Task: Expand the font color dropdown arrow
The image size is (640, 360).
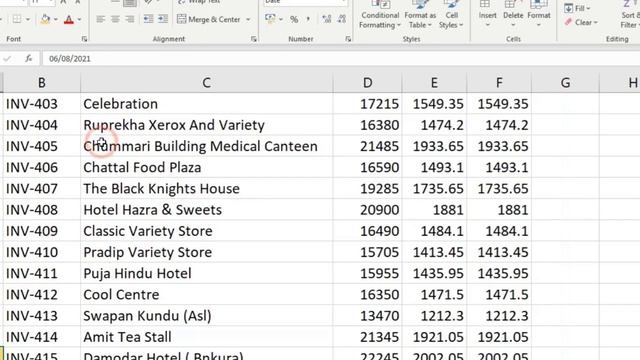Action: [x=79, y=20]
